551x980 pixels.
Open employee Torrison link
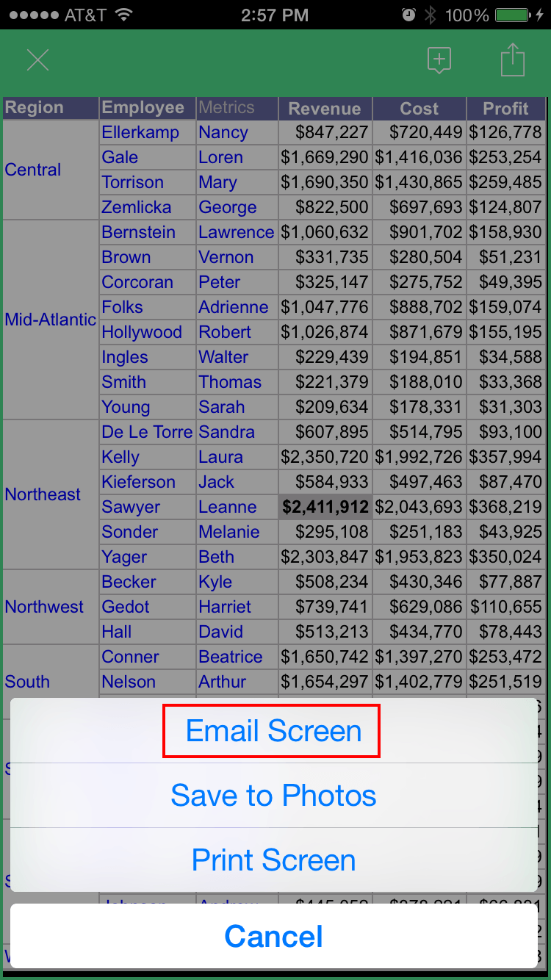[x=132, y=182]
